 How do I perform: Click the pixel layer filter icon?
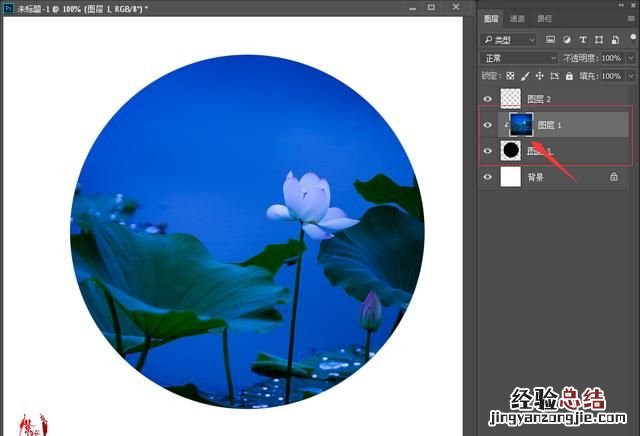pyautogui.click(x=549, y=40)
